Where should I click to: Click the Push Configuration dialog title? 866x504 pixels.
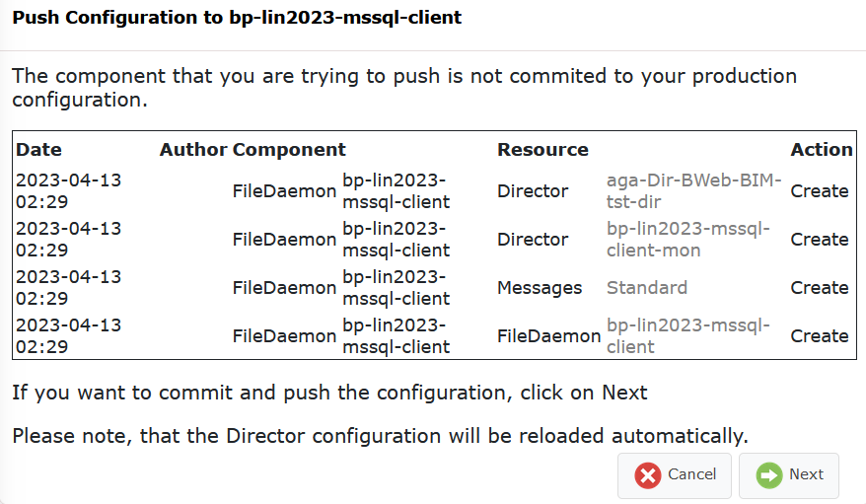(237, 18)
